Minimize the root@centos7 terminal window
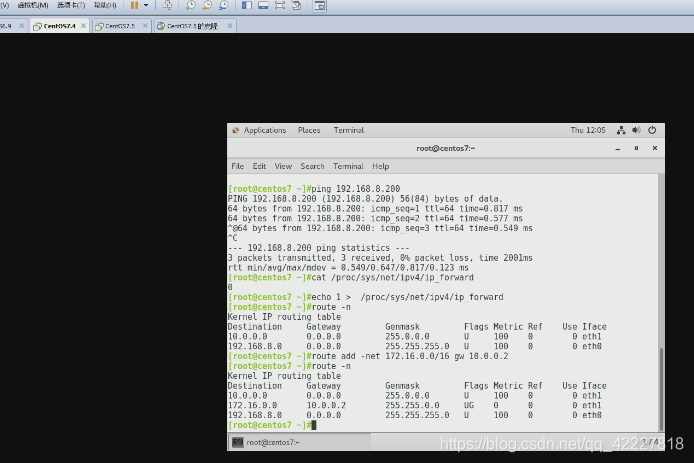 pos(618,149)
